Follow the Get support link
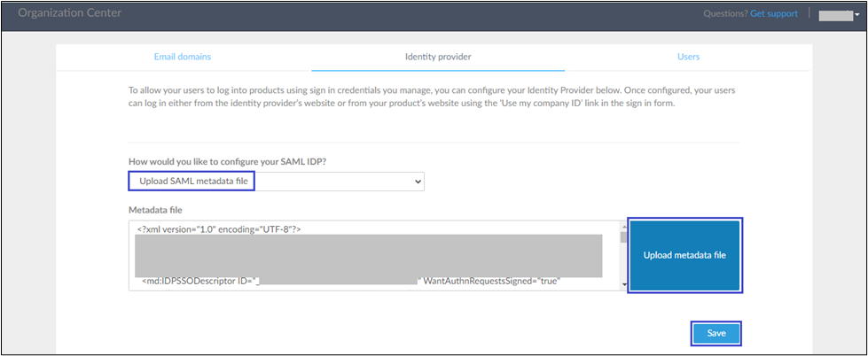The height and width of the screenshot is (356, 868). click(773, 14)
